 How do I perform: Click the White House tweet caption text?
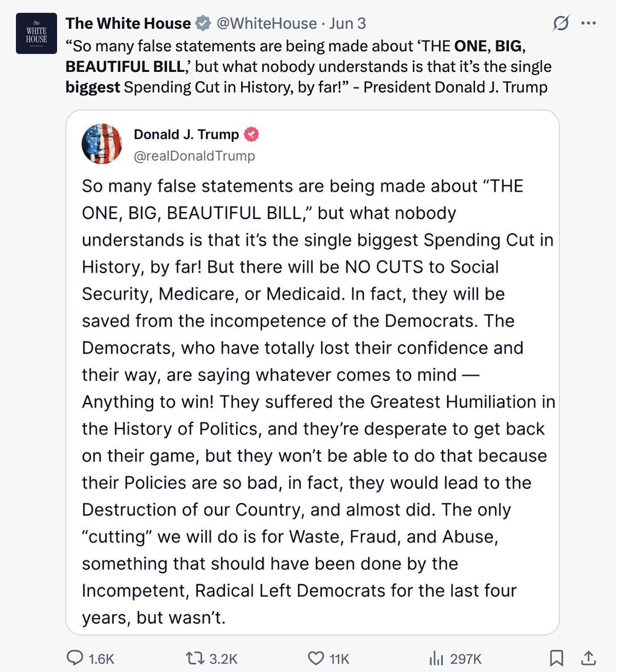click(308, 67)
